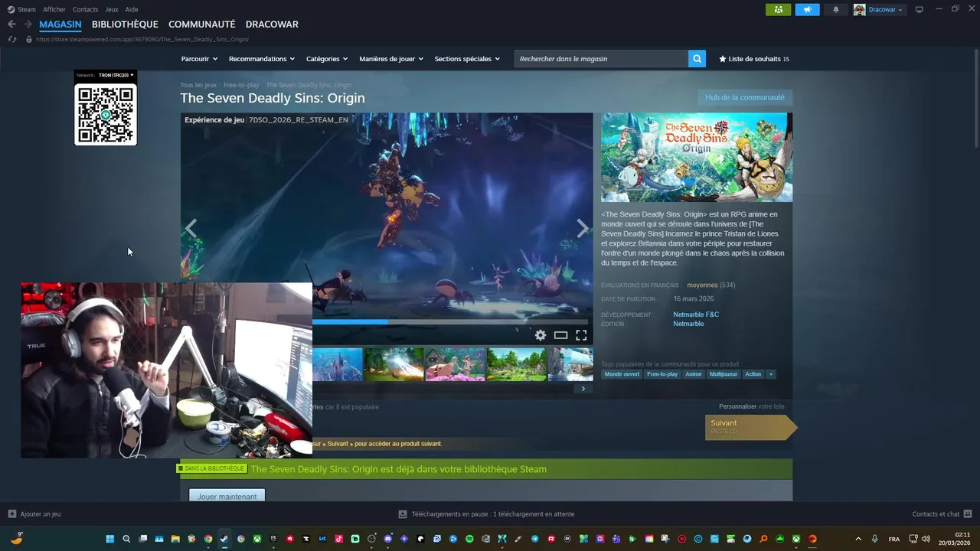980x551 pixels.
Task: Click the Suivant queue button
Action: pos(751,426)
